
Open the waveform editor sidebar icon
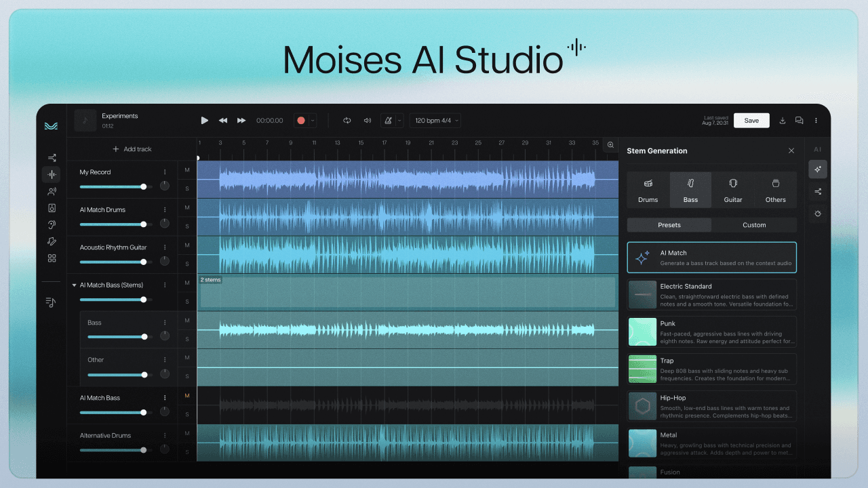pyautogui.click(x=52, y=175)
